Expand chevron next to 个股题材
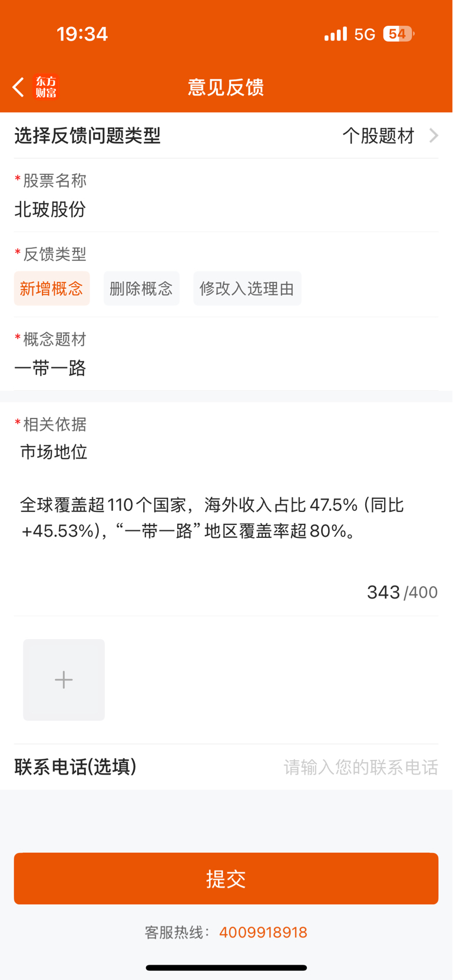The width and height of the screenshot is (453, 980). [x=434, y=136]
